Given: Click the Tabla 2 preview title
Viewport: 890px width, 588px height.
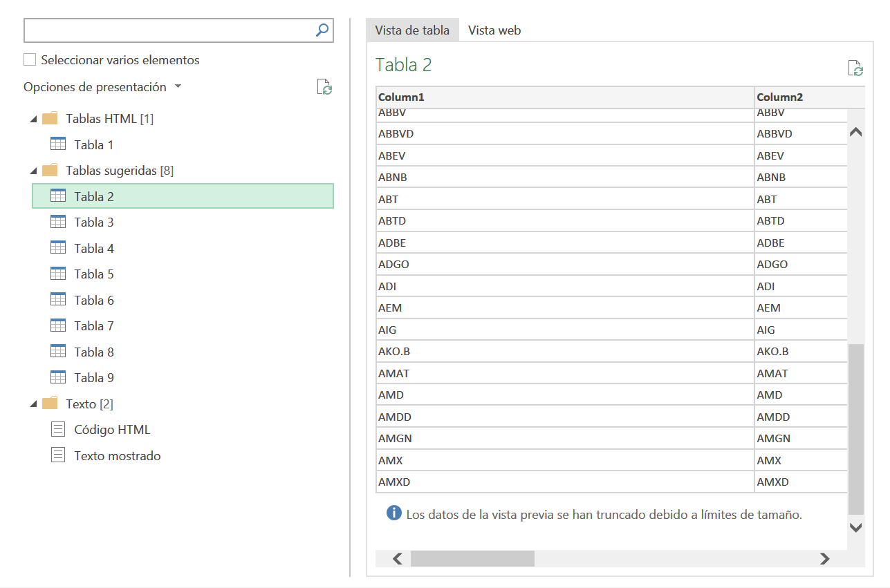Looking at the screenshot, I should pos(404,65).
